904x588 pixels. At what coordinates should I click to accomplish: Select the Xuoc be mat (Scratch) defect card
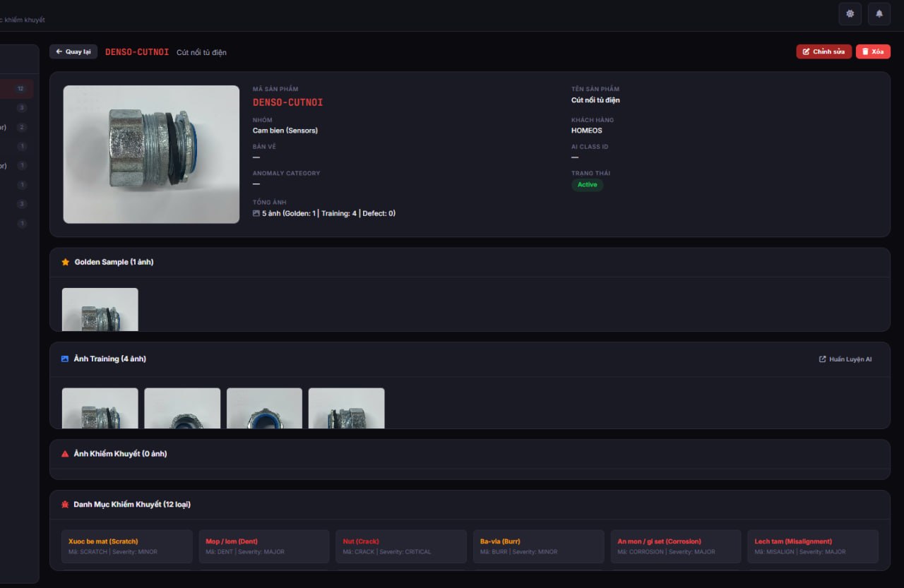127,546
